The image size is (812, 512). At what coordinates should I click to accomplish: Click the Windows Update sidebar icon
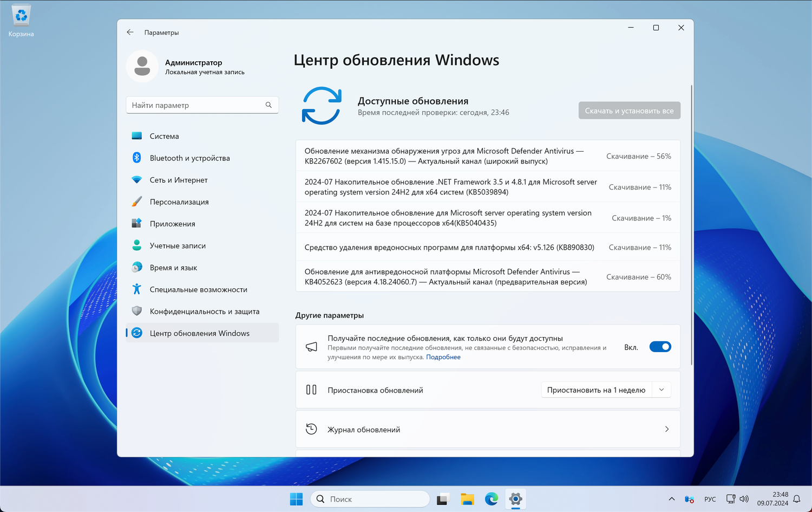(137, 333)
